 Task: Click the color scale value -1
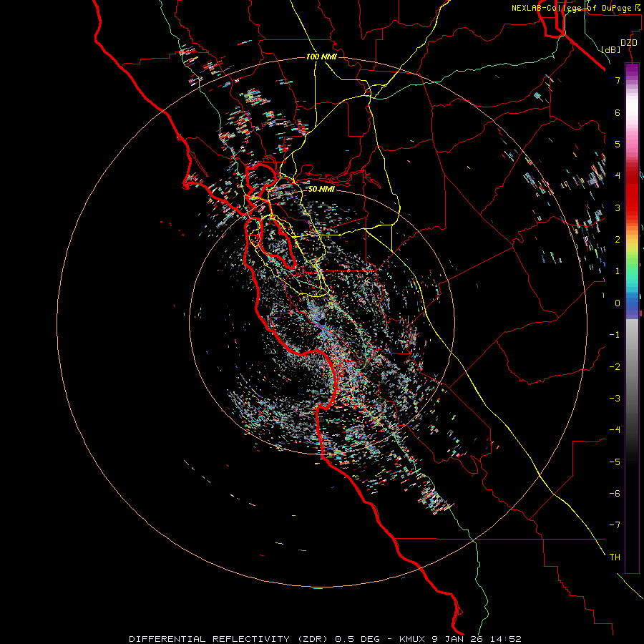coord(615,335)
